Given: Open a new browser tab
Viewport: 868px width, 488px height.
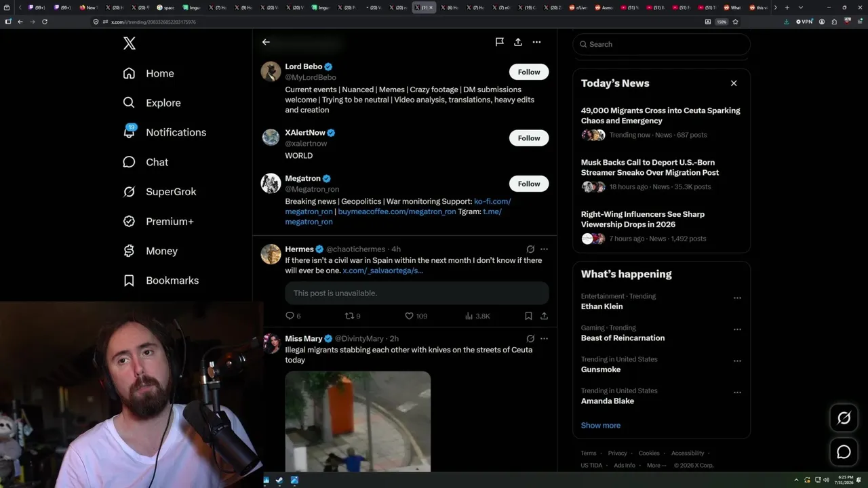Looking at the screenshot, I should pyautogui.click(x=787, y=7).
